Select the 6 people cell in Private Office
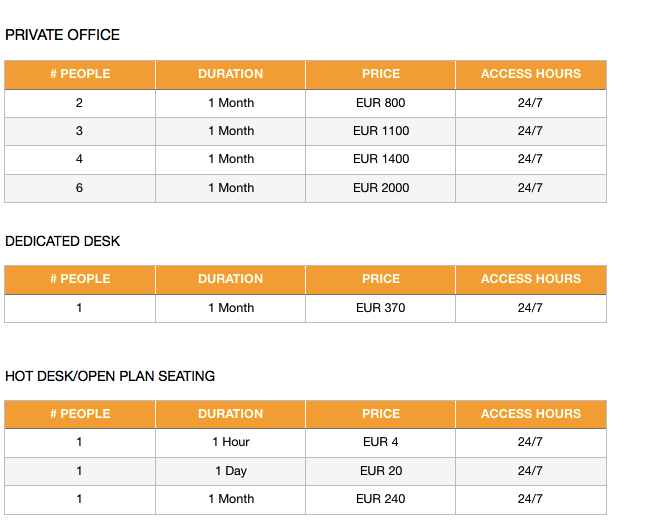671x520 pixels. pos(80,188)
